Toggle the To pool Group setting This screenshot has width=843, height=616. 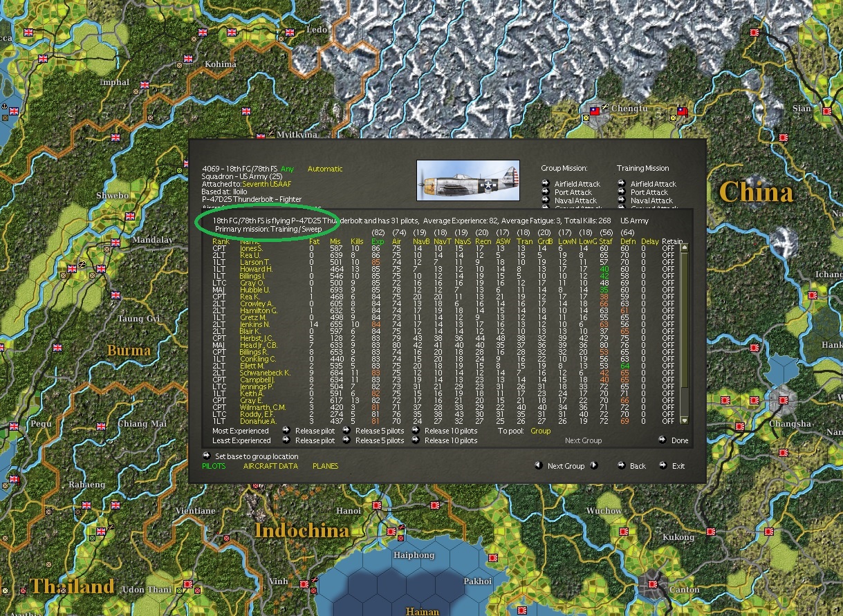[x=541, y=431]
